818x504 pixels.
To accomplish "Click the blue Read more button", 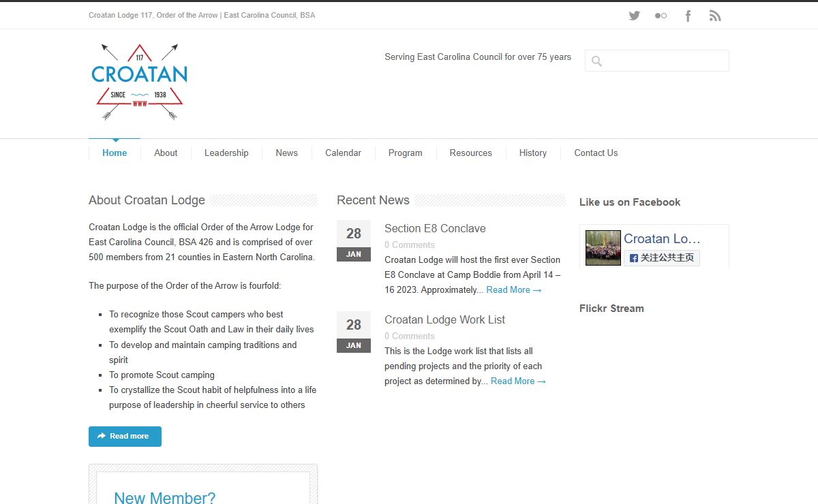I will (x=125, y=437).
